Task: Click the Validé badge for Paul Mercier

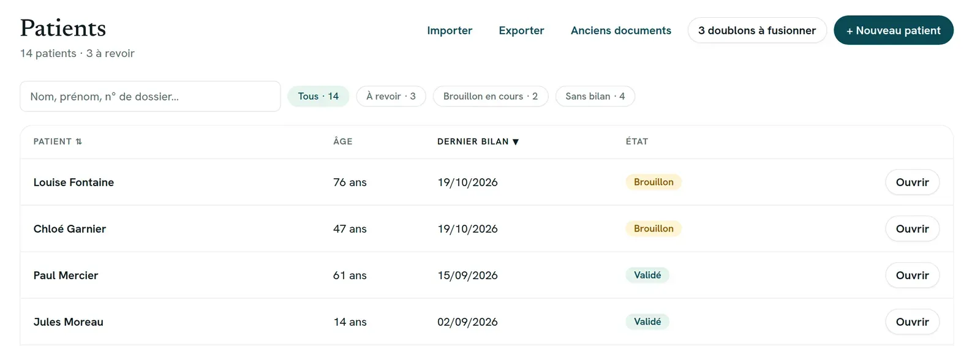Action: (647, 275)
